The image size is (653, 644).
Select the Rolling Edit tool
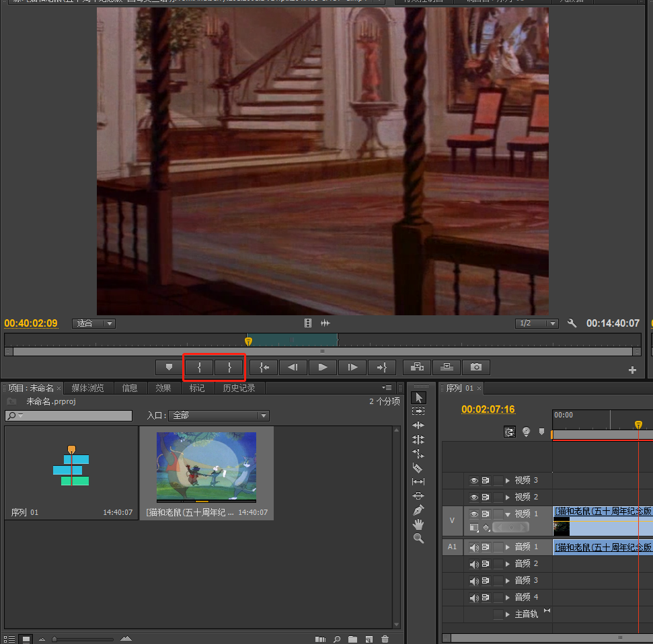(x=418, y=440)
